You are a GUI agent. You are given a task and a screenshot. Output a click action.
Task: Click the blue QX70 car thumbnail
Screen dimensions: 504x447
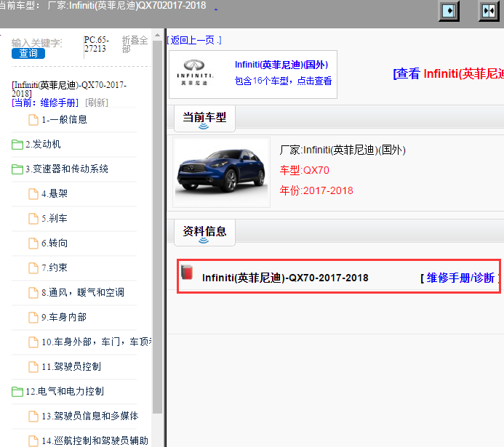pos(222,172)
